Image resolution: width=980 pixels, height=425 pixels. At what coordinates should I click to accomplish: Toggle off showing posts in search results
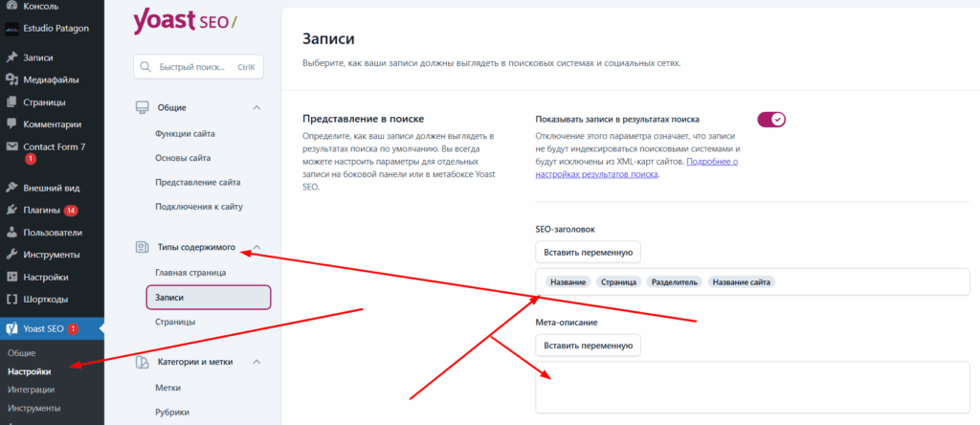coord(771,120)
